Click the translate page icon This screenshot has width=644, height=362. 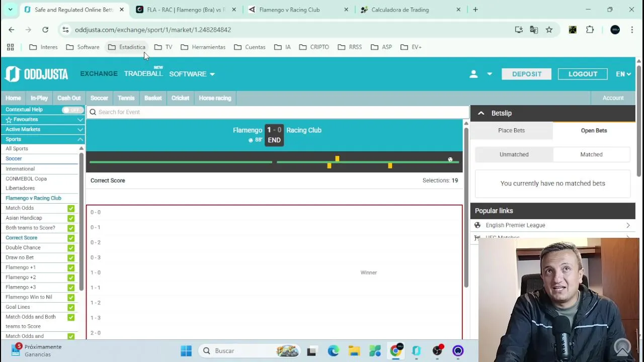tap(534, 30)
